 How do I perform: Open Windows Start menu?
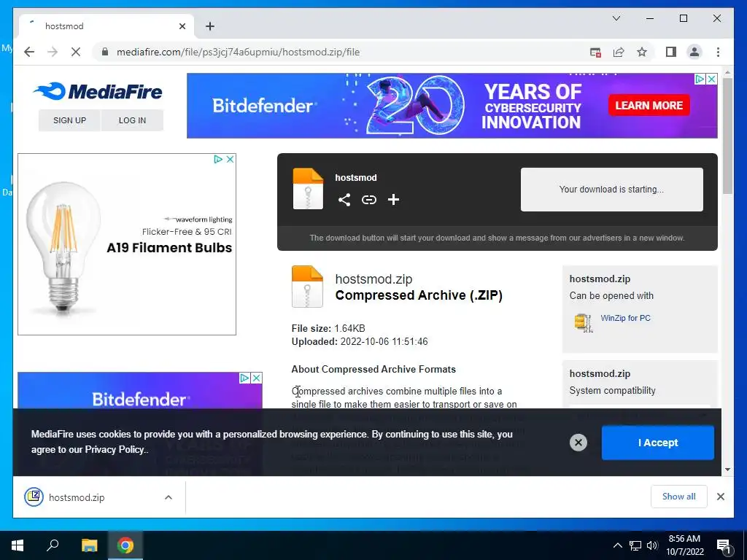(x=18, y=545)
